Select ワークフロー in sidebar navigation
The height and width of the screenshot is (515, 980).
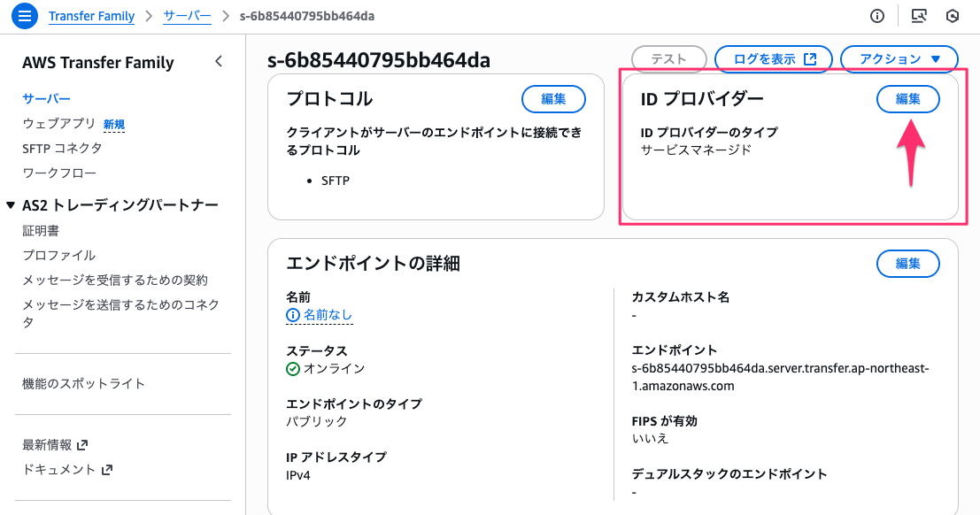(59, 173)
